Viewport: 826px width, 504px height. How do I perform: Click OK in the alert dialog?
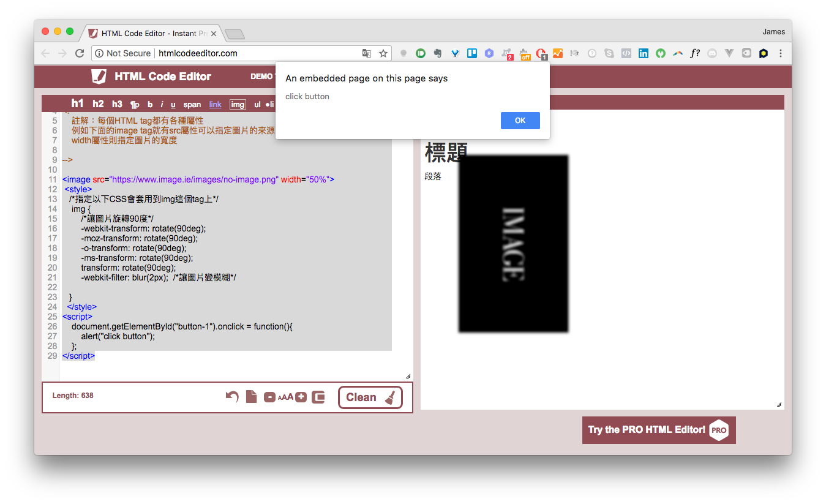[x=520, y=121]
